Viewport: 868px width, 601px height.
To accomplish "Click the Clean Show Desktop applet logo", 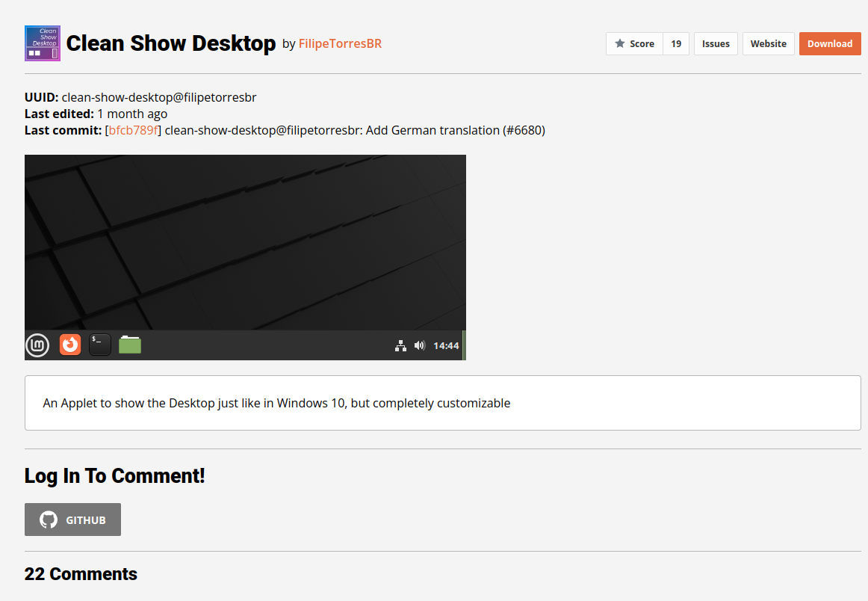I will click(43, 43).
